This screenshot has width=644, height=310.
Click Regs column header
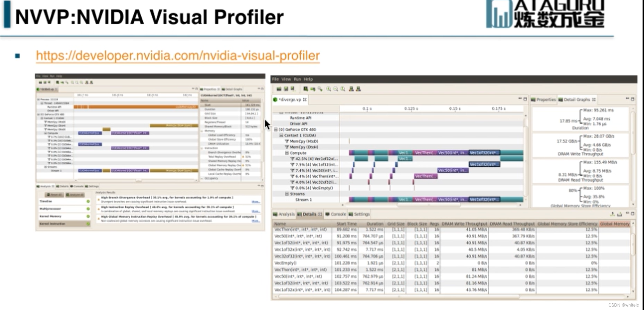[434, 224]
